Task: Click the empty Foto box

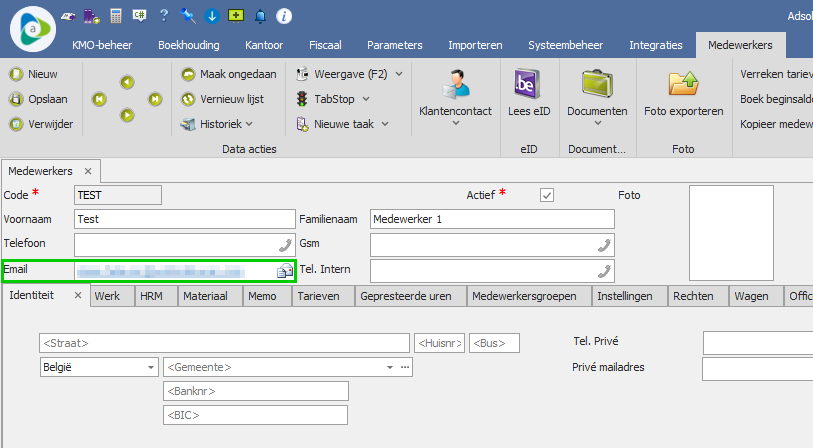Action: click(x=731, y=233)
